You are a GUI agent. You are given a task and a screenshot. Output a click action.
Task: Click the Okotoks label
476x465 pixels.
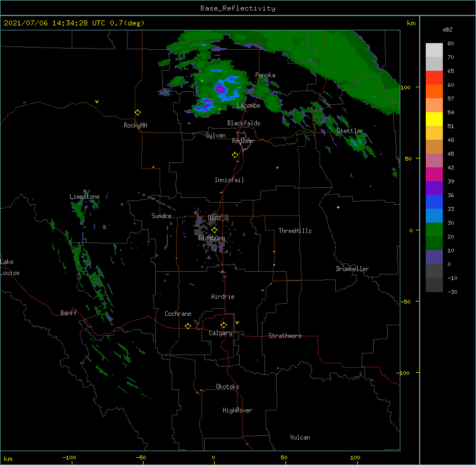tap(228, 387)
